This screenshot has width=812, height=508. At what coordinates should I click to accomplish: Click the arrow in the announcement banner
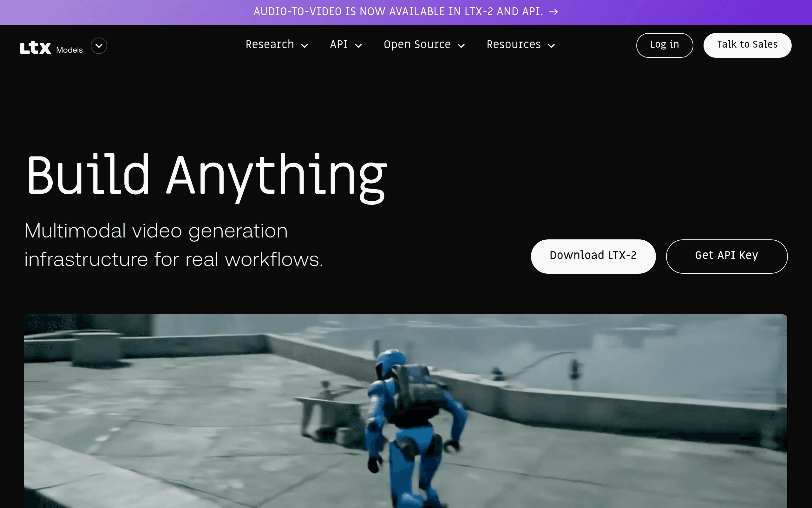pos(553,12)
